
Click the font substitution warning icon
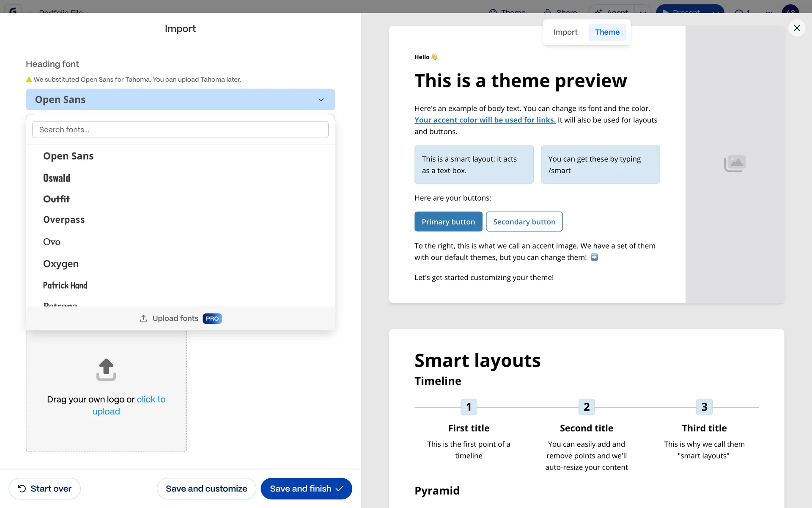pos(29,80)
